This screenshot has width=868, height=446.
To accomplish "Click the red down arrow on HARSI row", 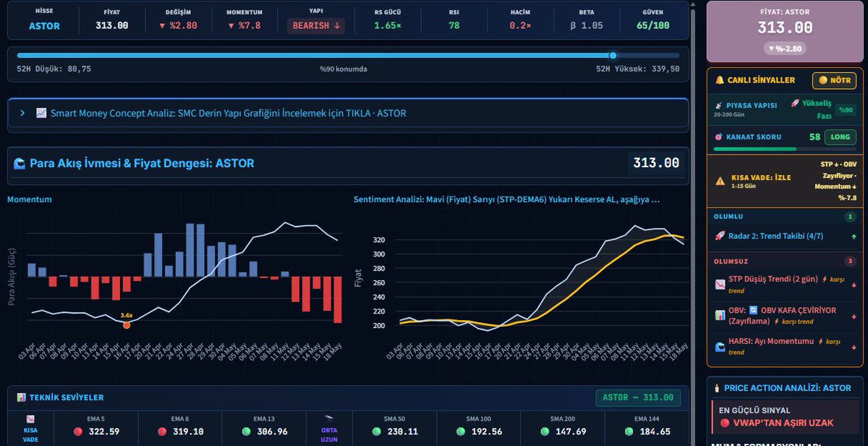I will click(x=854, y=346).
